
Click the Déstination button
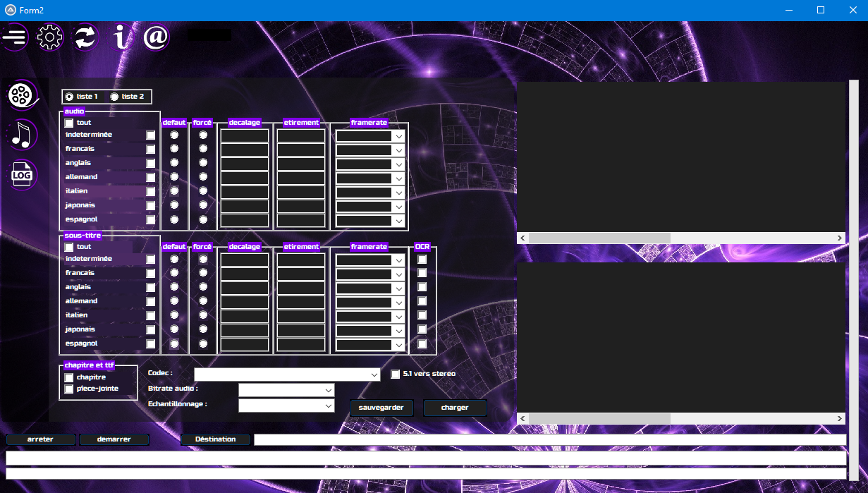click(215, 439)
